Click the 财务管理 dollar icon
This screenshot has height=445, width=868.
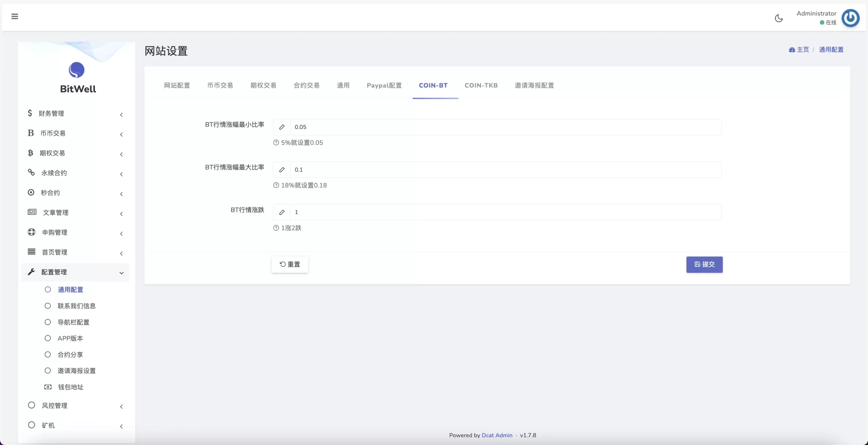click(31, 113)
